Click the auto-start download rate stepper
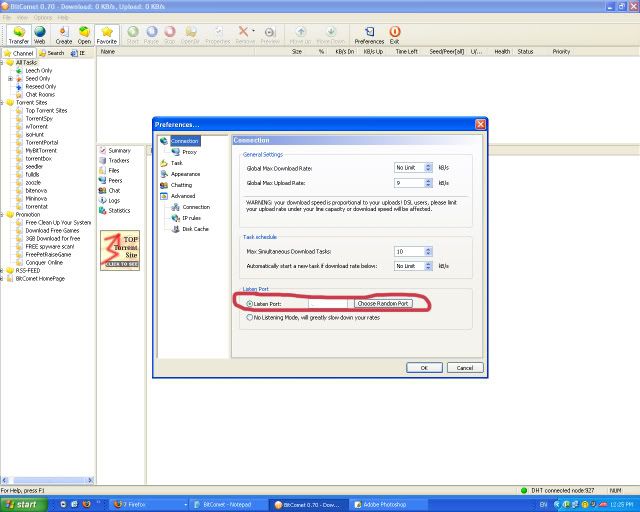Image resolution: width=640 pixels, height=512 pixels. (428, 266)
